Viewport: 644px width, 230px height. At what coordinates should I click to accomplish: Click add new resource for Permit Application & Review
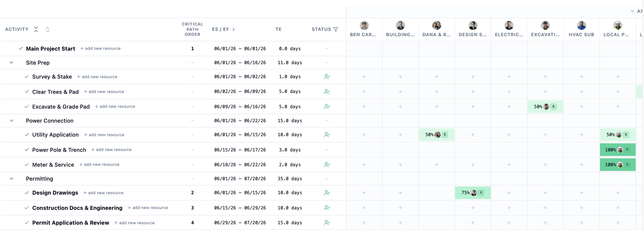click(x=135, y=223)
